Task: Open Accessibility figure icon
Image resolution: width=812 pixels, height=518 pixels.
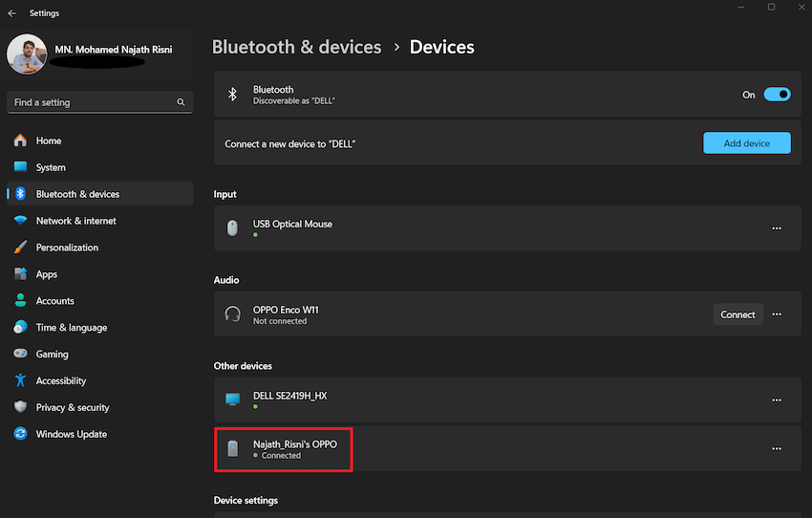Action: pyautogui.click(x=20, y=380)
